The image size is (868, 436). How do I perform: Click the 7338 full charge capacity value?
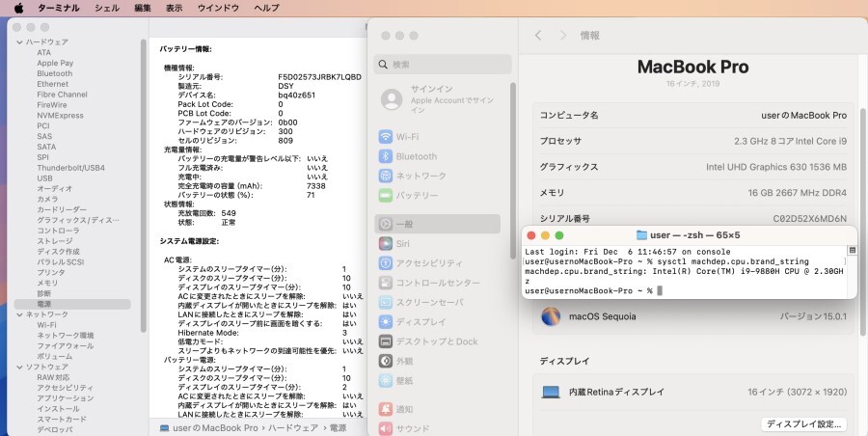coord(315,186)
